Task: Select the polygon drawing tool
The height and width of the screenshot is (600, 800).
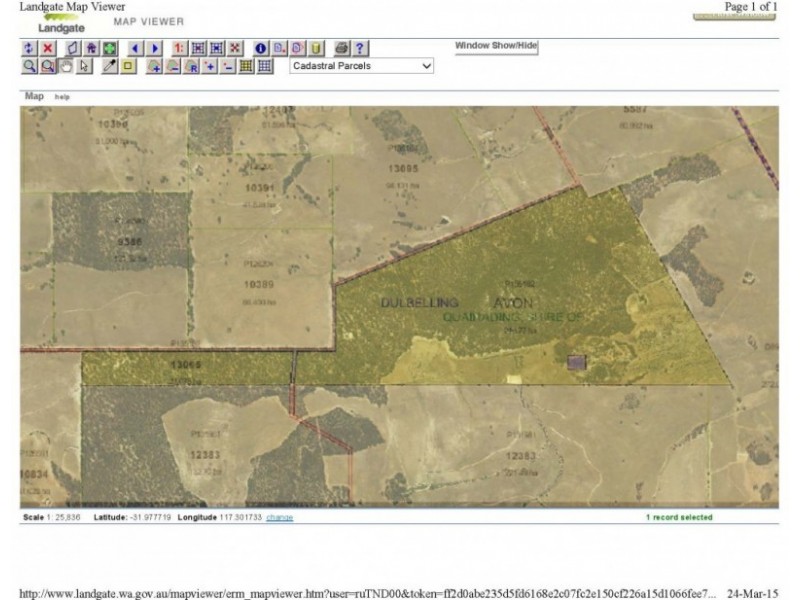Action: [73, 47]
